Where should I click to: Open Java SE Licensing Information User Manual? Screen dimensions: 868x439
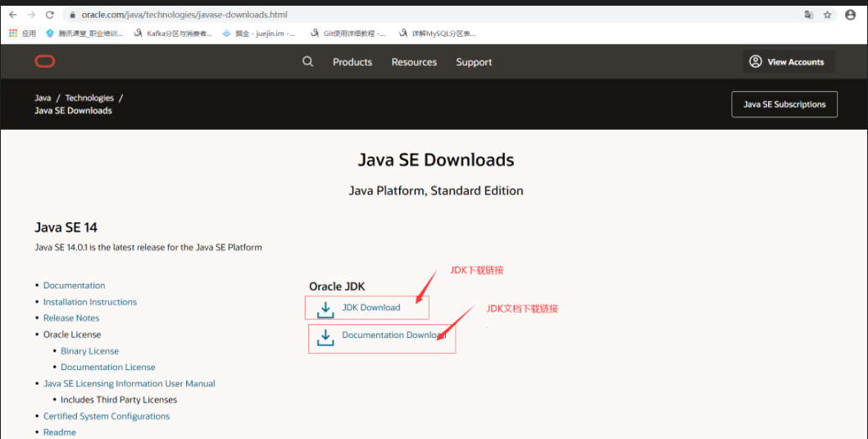pyautogui.click(x=129, y=383)
